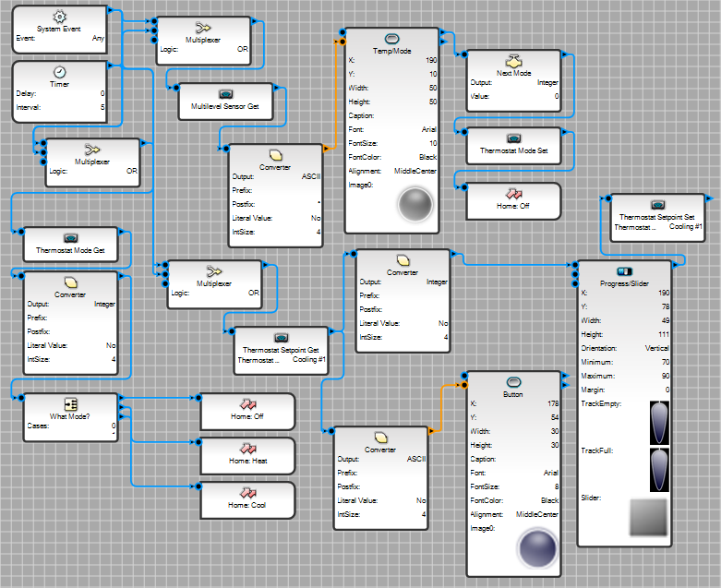Click the Home: Cool node icon
721x588 pixels.
(x=247, y=490)
